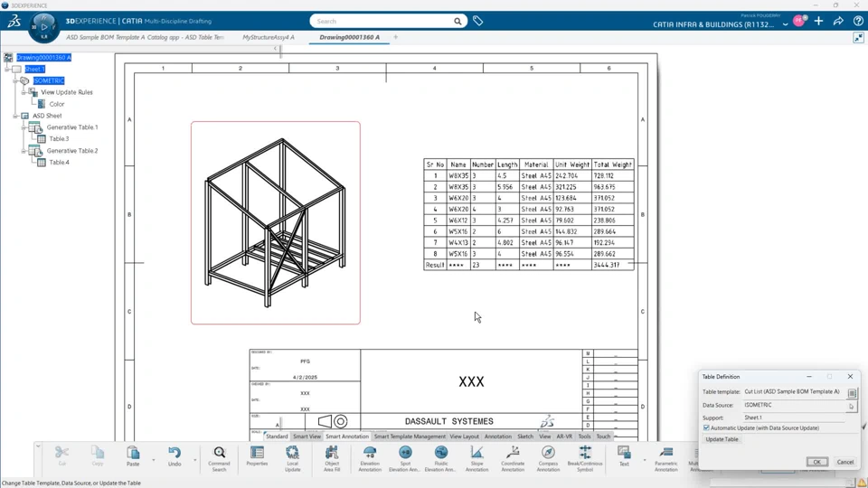This screenshot has height=488, width=868.
Task: Collapse the Generative Table.2 node
Action: (24, 151)
